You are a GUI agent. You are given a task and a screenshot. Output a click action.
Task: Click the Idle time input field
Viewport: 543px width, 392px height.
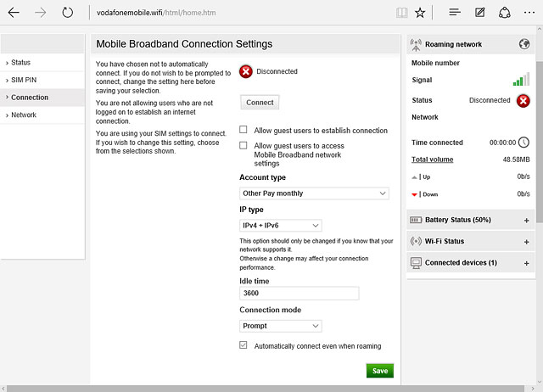299,294
